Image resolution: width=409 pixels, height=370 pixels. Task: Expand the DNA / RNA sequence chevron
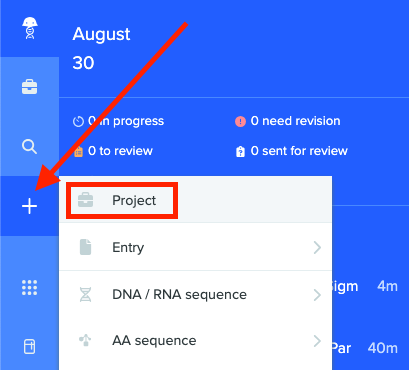pyautogui.click(x=317, y=295)
